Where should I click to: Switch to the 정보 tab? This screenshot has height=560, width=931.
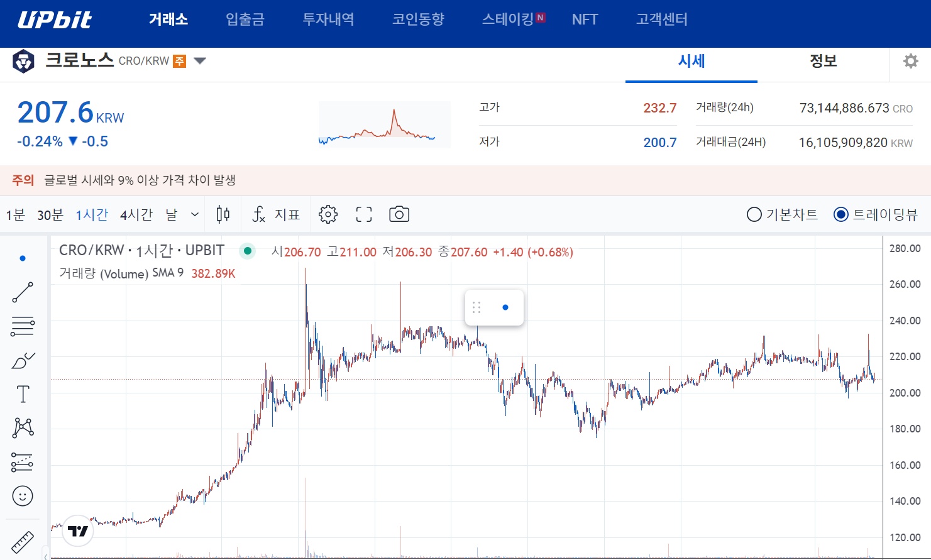(x=824, y=62)
